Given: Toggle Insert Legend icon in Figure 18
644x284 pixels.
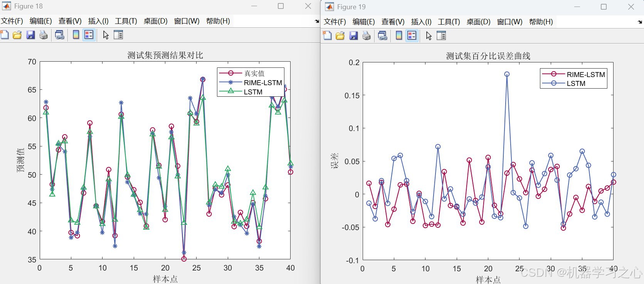Looking at the screenshot, I should (x=89, y=35).
